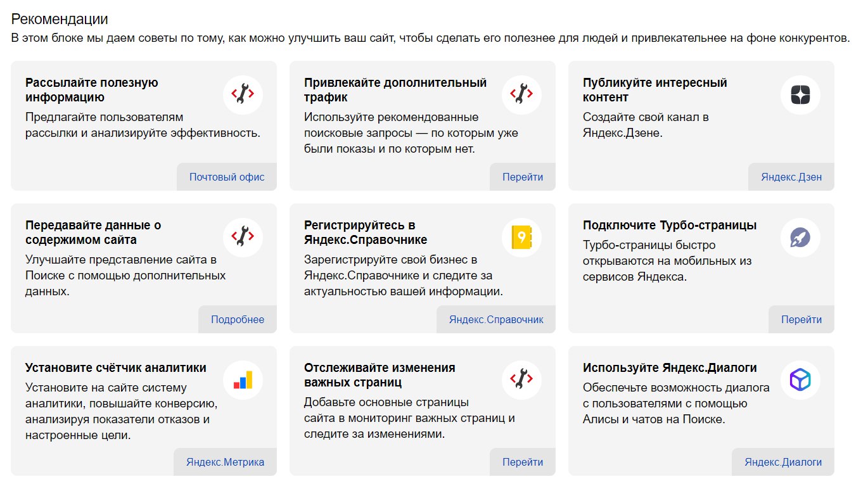This screenshot has width=868, height=491.
Task: Open the Яндекс.Справочник button
Action: coord(496,319)
